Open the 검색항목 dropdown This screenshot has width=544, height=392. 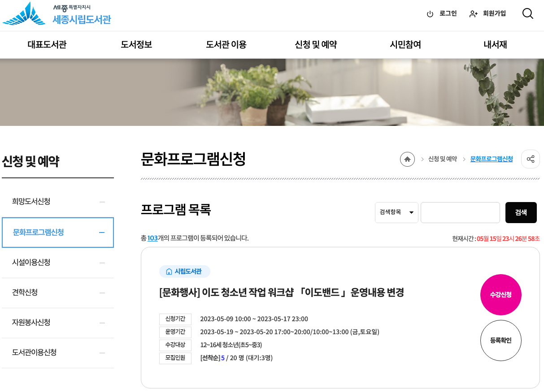point(396,212)
